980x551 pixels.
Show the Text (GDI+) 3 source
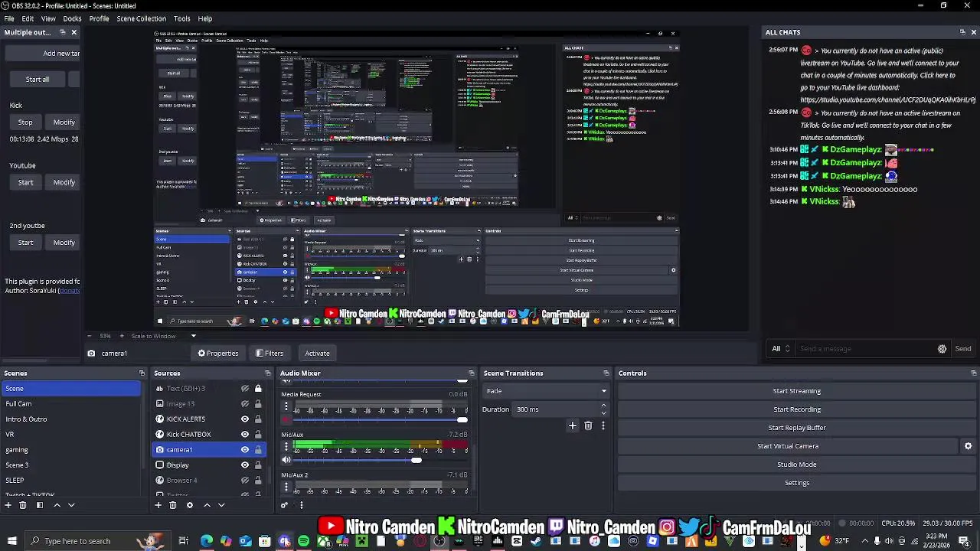click(245, 389)
